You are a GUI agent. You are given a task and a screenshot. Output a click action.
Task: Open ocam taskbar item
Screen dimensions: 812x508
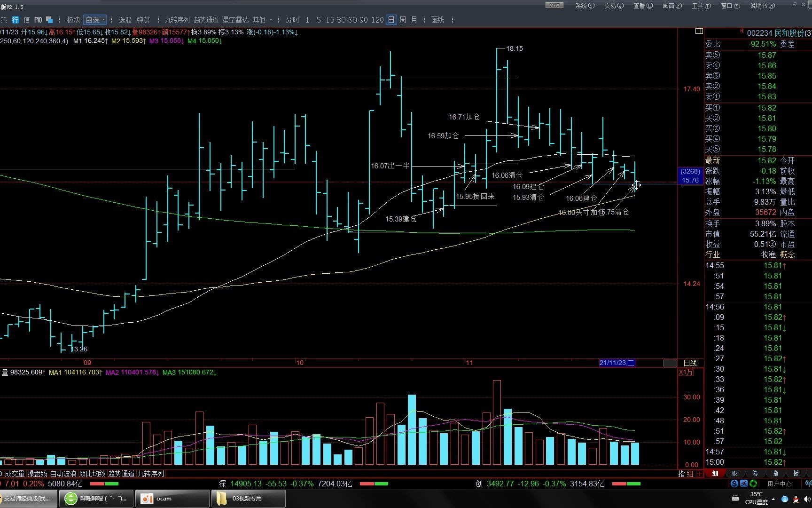(172, 499)
